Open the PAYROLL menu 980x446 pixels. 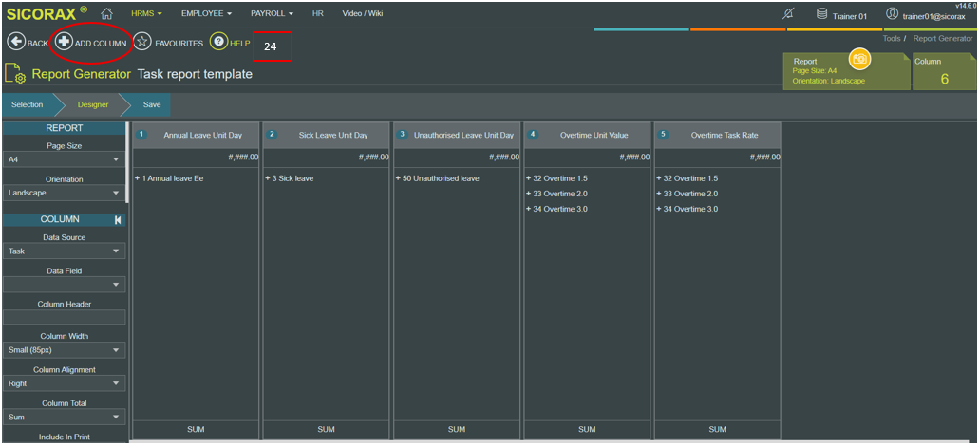pyautogui.click(x=273, y=13)
